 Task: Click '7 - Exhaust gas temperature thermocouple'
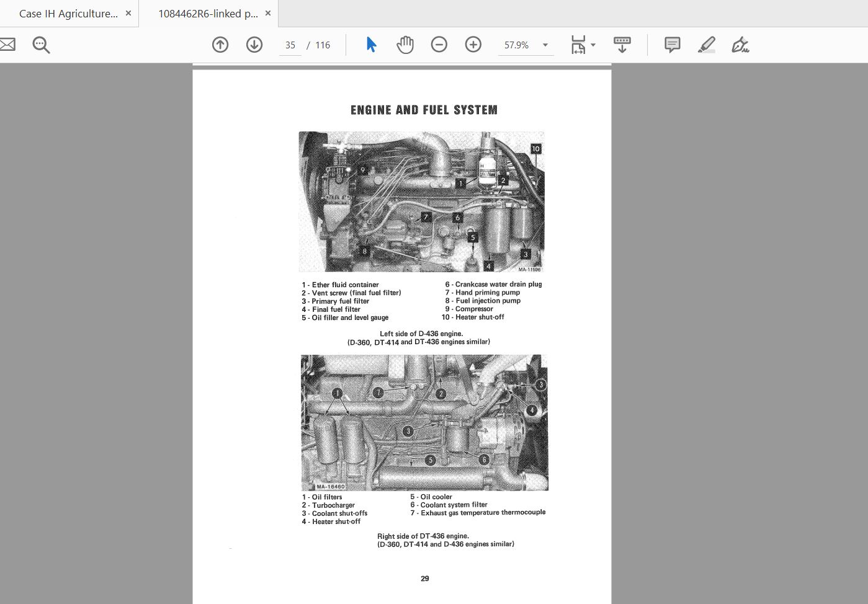tap(478, 512)
